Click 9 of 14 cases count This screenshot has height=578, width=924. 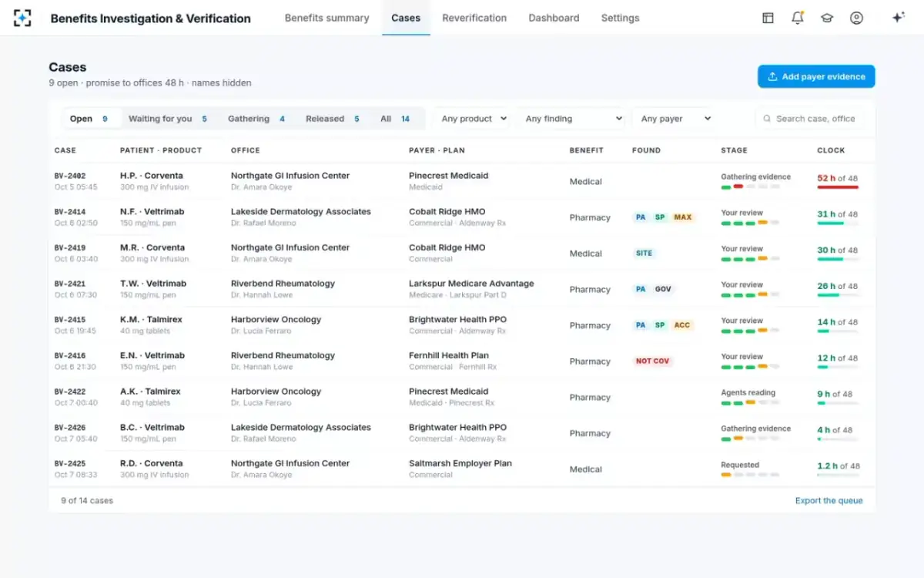[x=87, y=501]
